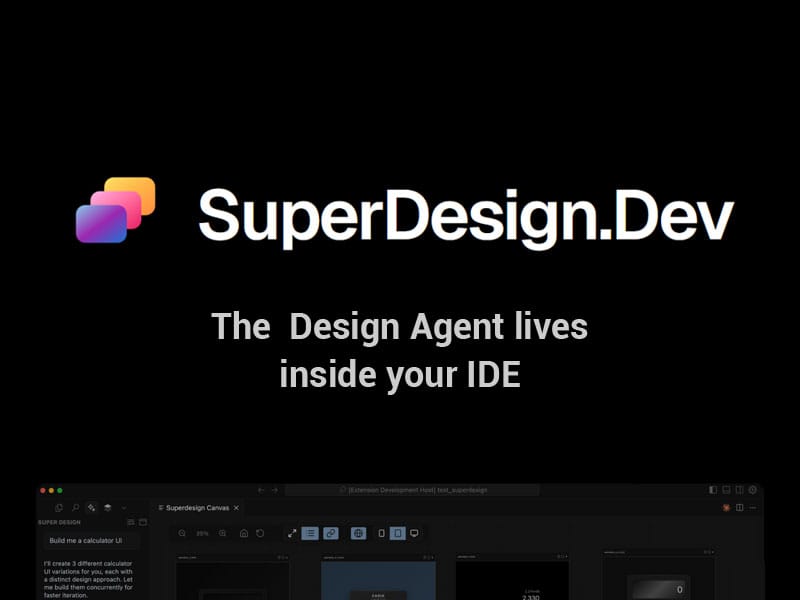
Task: Click the SUPER DESIGN panel header
Action: pyautogui.click(x=59, y=522)
